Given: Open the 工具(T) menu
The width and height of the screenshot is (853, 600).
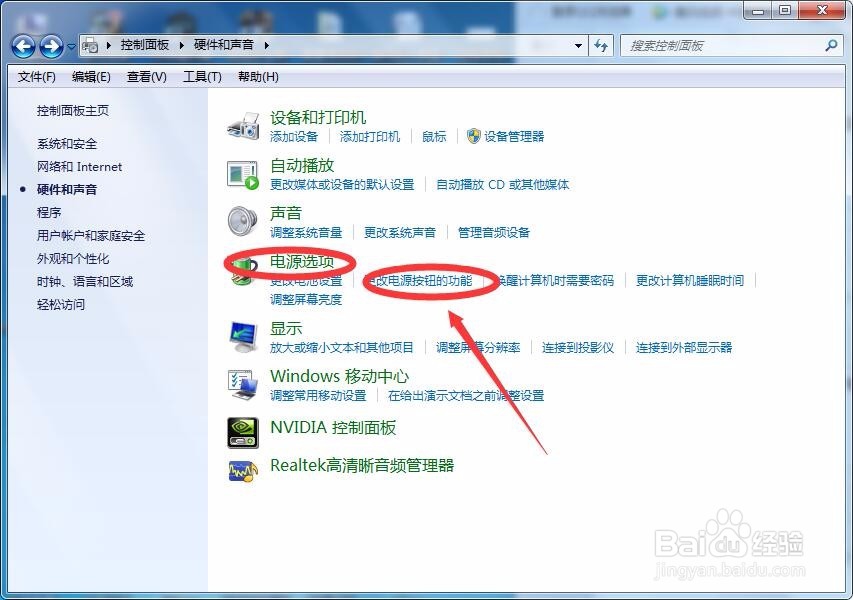Looking at the screenshot, I should [x=202, y=77].
